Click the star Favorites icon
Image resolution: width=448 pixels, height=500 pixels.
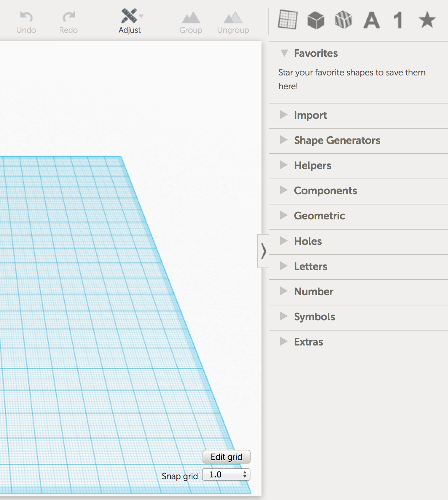(426, 20)
